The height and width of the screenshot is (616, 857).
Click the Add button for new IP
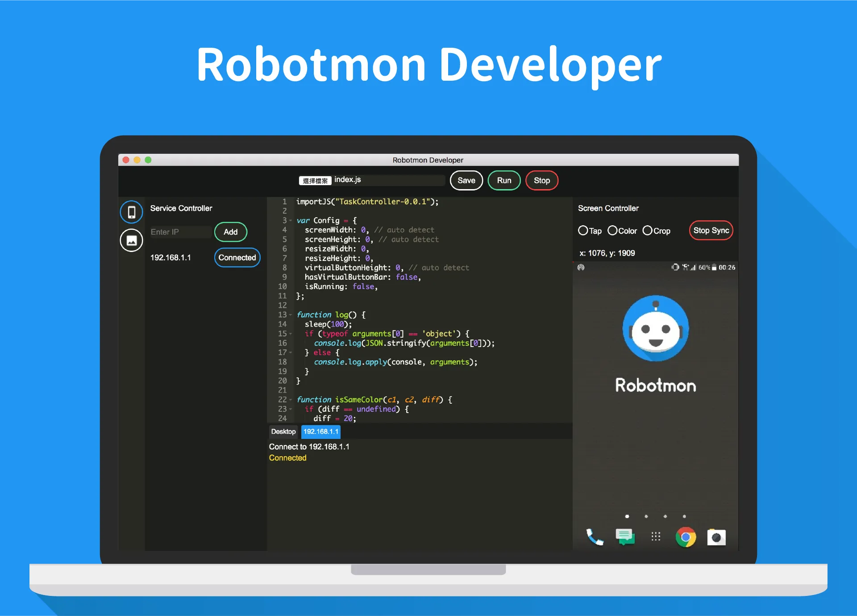coord(230,232)
